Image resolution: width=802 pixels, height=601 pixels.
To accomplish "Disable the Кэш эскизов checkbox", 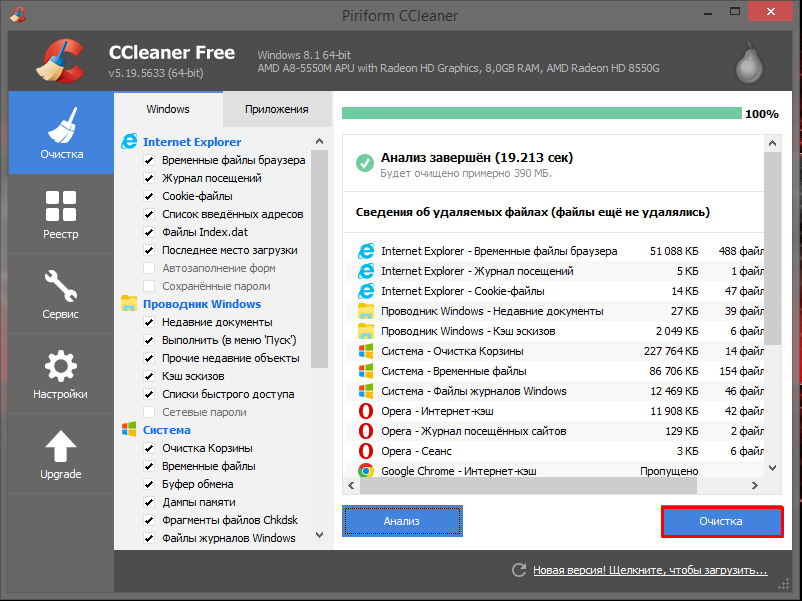I will pos(149,376).
